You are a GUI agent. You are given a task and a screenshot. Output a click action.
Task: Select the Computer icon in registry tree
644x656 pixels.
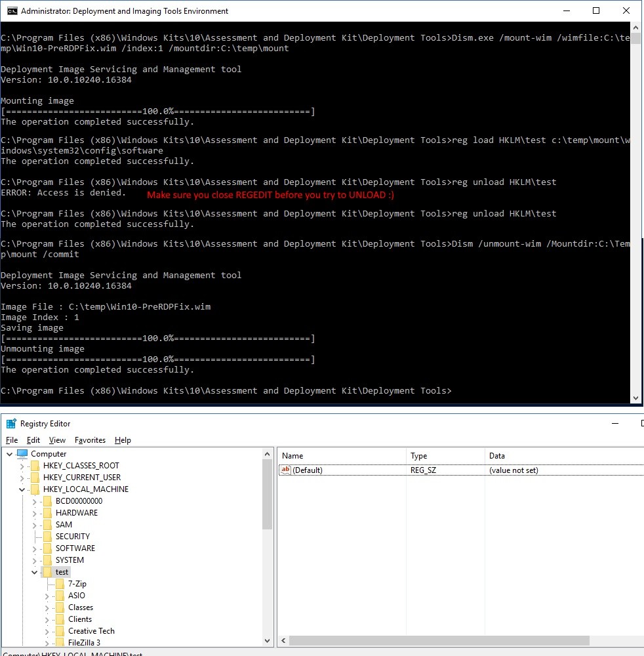22,454
